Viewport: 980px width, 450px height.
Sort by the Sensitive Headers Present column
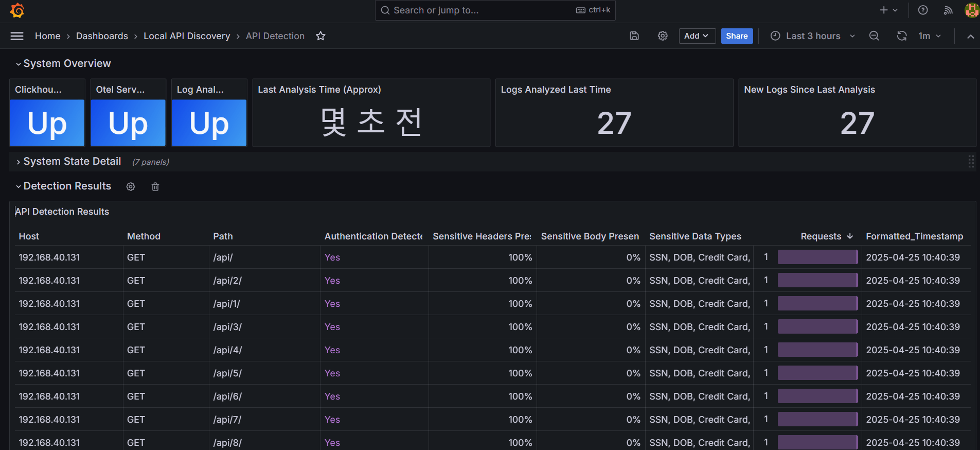(482, 236)
